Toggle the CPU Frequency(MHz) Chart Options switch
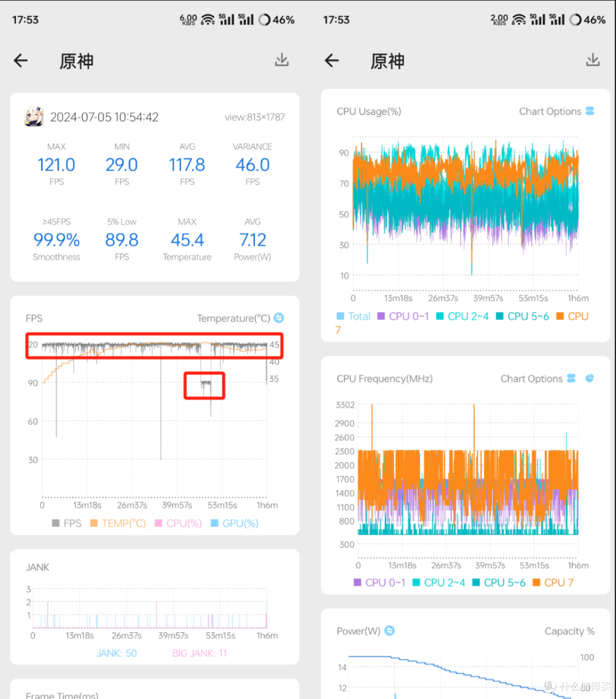This screenshot has width=616, height=699. (x=572, y=379)
